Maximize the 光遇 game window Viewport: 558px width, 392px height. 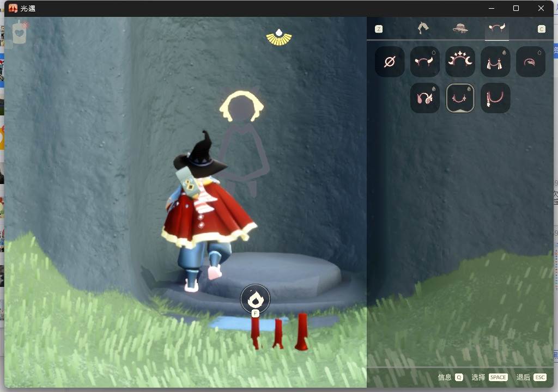(x=515, y=8)
